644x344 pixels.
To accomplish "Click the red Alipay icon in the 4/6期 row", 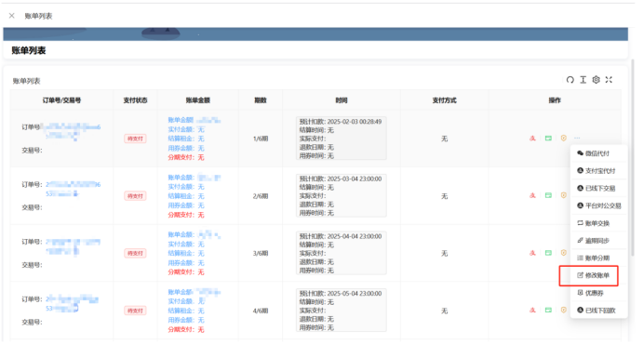I will tap(532, 311).
